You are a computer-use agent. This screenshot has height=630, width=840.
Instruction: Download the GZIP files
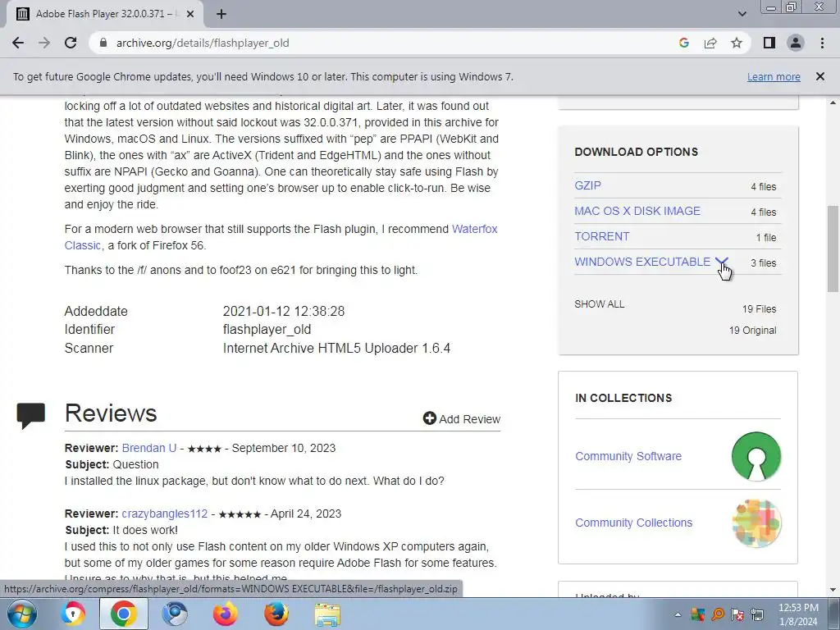point(587,185)
